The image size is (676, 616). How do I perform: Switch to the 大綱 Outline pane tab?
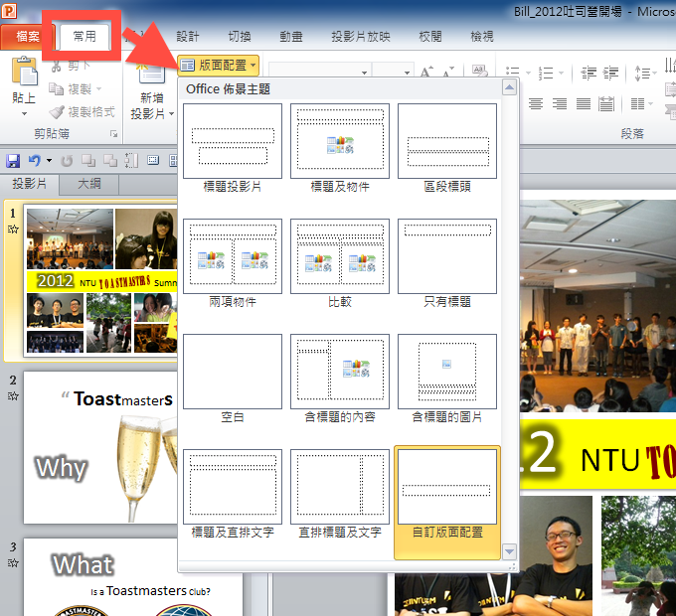coord(89,184)
